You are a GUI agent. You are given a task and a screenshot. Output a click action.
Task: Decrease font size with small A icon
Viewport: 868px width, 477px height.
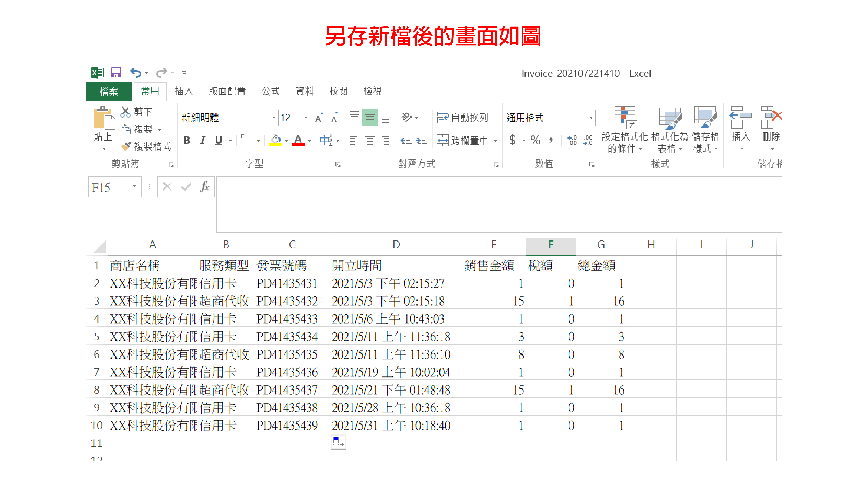pyautogui.click(x=335, y=118)
